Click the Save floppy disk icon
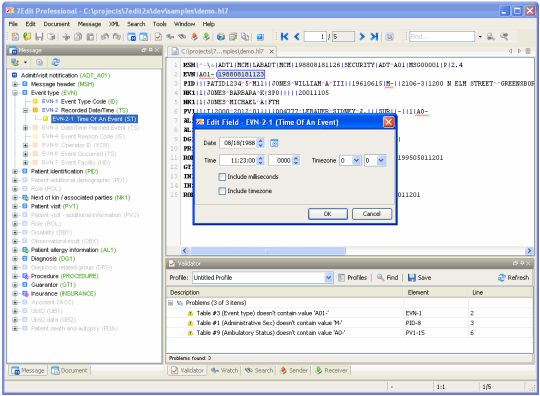This screenshot has height=396, width=540. click(x=39, y=37)
